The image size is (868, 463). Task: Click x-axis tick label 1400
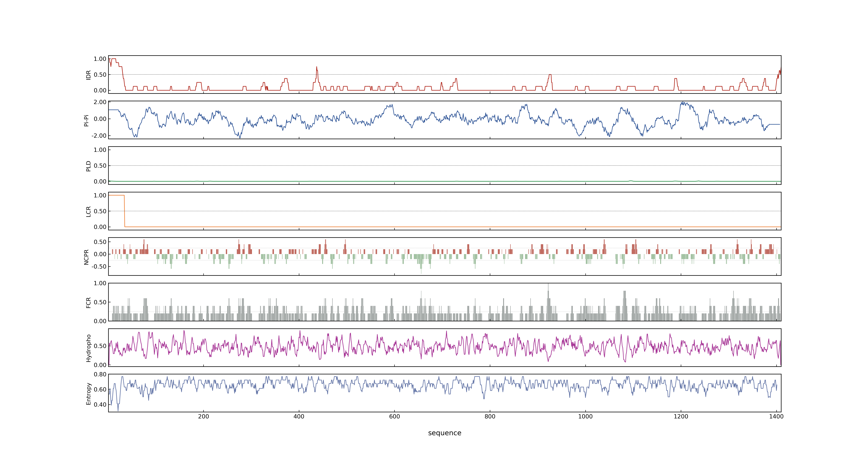tap(776, 416)
